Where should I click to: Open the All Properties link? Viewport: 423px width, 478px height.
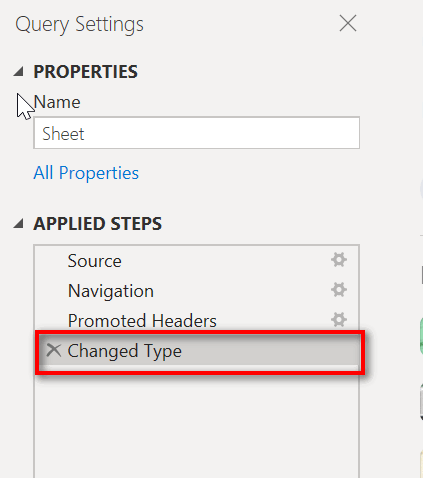coord(86,173)
